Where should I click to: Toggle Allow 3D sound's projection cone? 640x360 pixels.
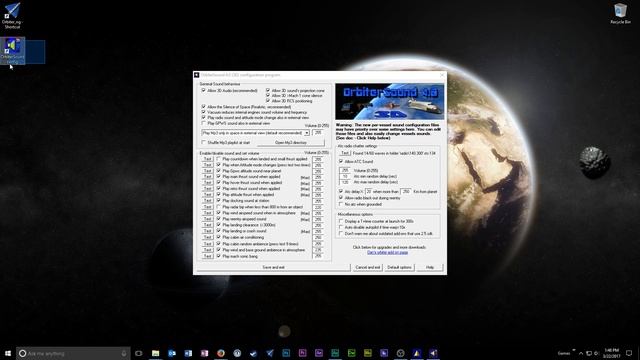tap(268, 90)
